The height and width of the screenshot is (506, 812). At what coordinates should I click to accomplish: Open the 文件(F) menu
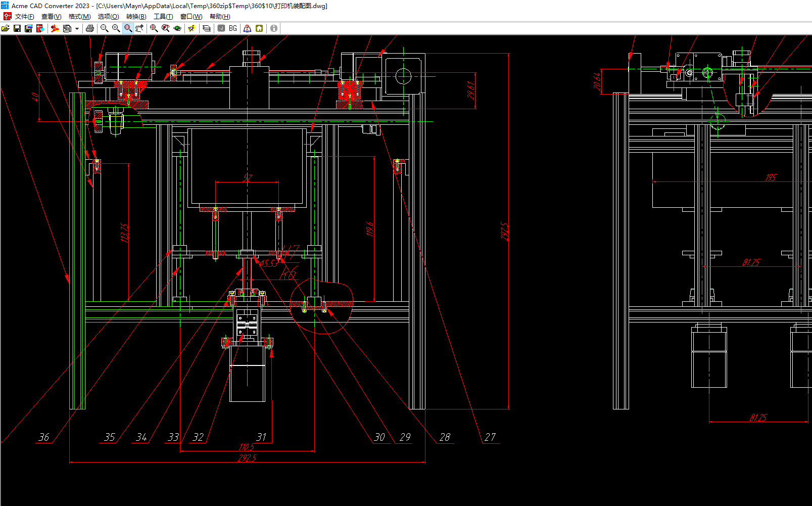[x=24, y=17]
